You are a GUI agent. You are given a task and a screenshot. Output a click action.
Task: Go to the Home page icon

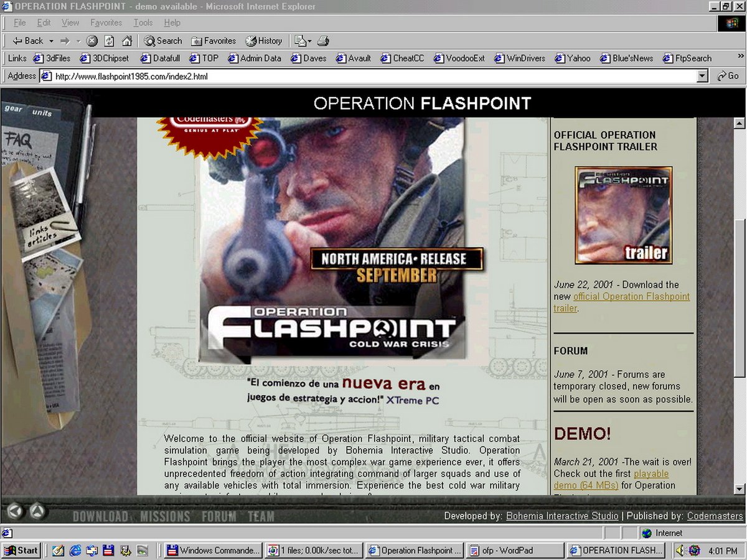127,41
